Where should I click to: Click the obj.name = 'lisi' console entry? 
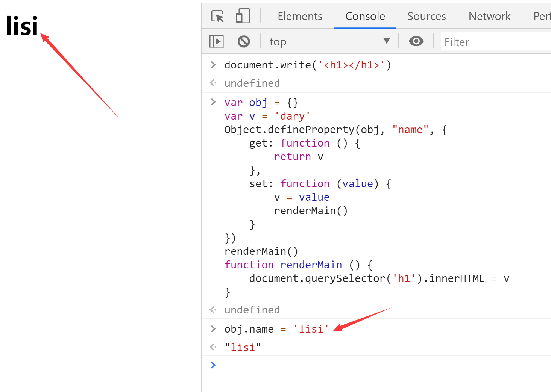pos(276,329)
